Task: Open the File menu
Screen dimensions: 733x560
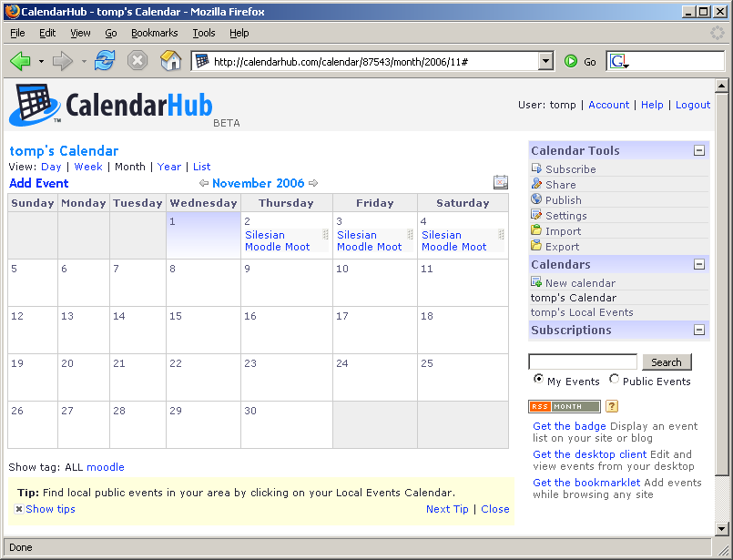Action: coord(17,33)
